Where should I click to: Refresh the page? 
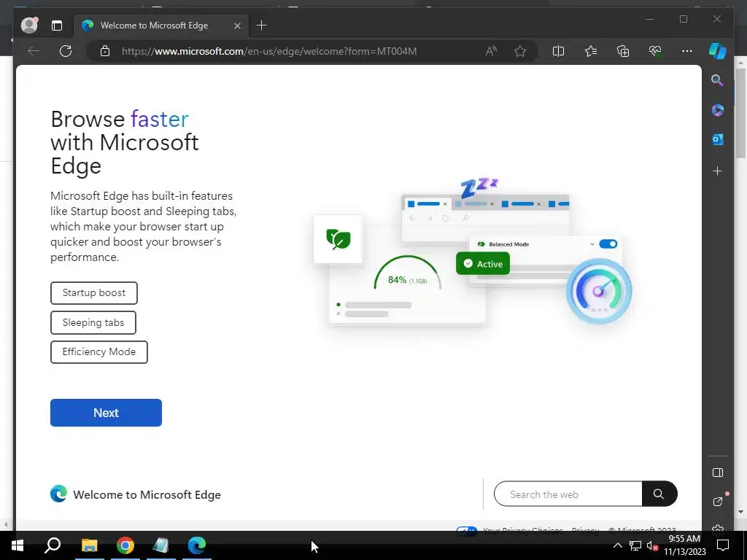point(66,51)
